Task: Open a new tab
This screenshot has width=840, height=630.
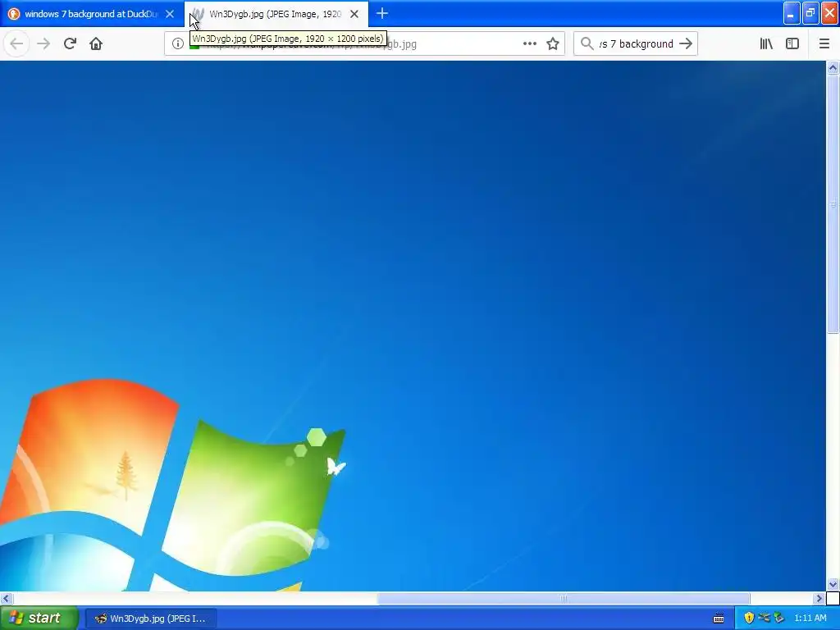Action: 382,13
